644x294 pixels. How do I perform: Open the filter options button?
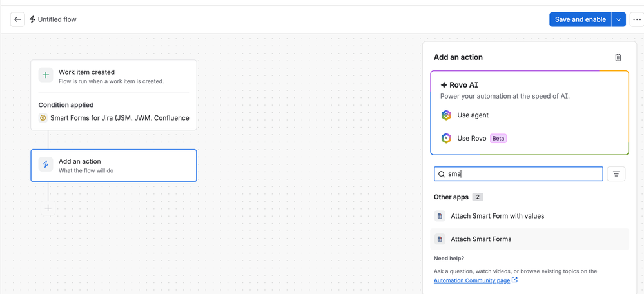(616, 174)
